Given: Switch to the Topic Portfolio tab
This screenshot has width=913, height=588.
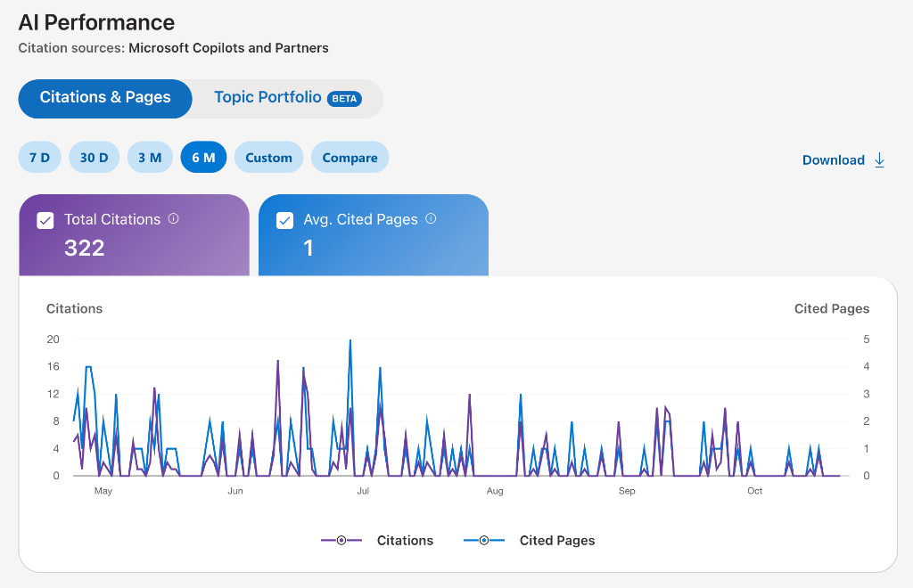Looking at the screenshot, I should tap(288, 98).
